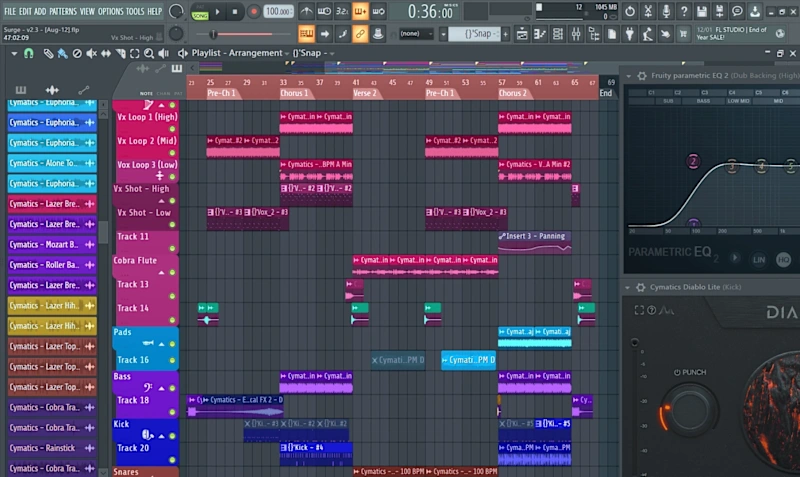Click the song position slider handle
The height and width of the screenshot is (477, 800).
click(213, 34)
